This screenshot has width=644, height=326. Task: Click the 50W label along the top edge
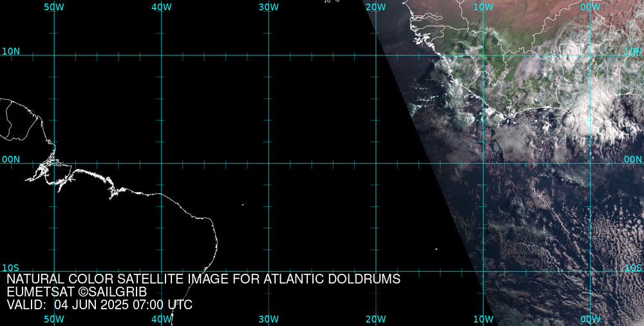click(54, 7)
